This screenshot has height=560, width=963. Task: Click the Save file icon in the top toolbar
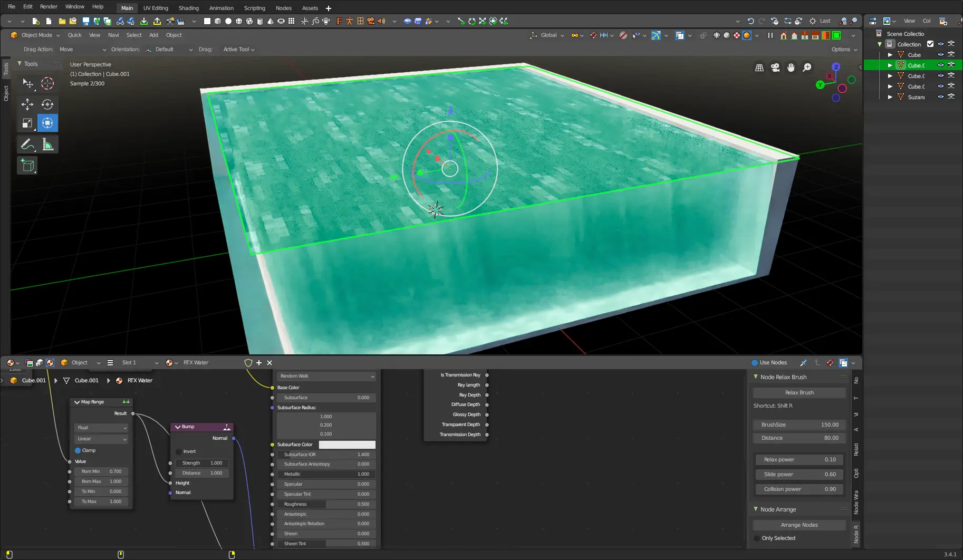[x=85, y=21]
